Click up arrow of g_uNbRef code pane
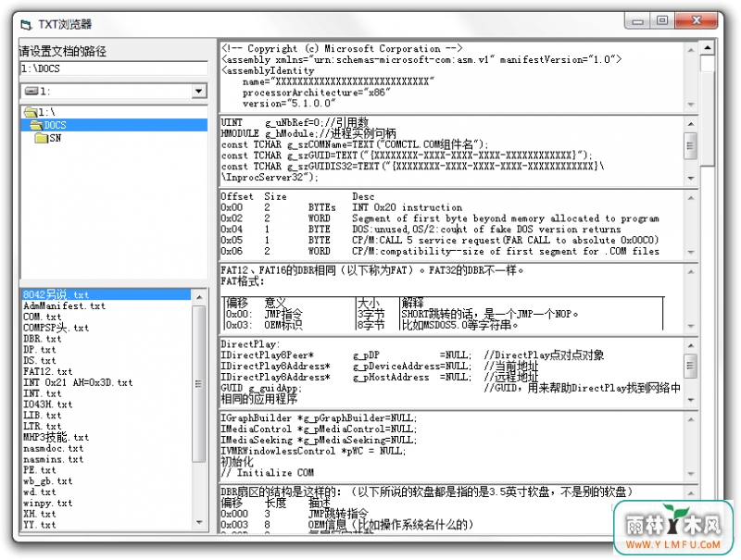This screenshot has width=741, height=560. point(691,124)
